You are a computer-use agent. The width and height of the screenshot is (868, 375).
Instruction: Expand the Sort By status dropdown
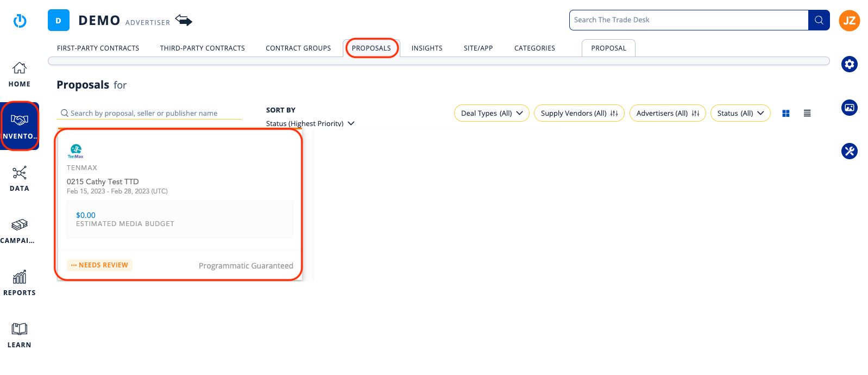(310, 123)
